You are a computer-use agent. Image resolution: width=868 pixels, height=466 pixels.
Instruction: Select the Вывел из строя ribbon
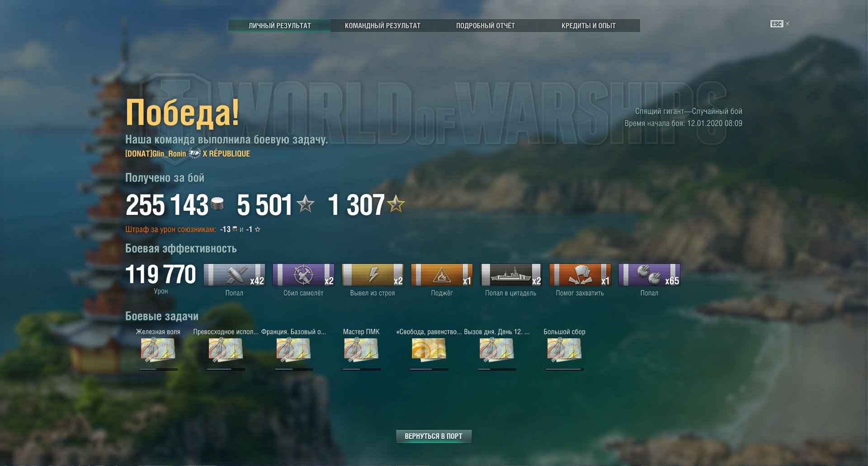click(373, 275)
